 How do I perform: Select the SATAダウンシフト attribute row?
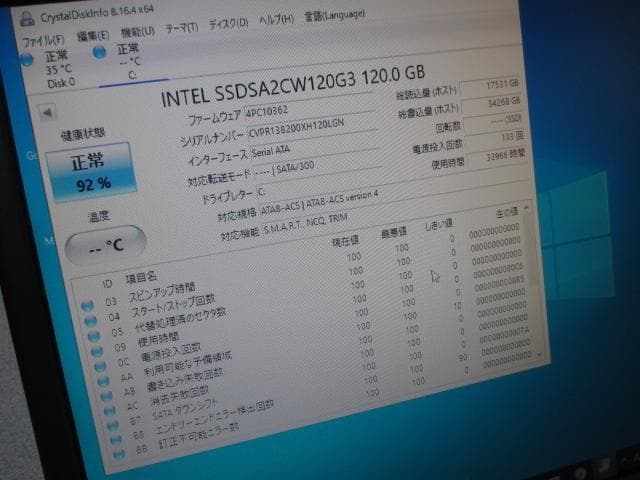318,377
